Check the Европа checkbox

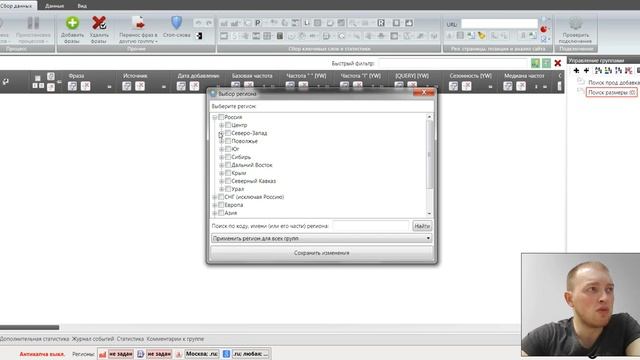(221, 205)
